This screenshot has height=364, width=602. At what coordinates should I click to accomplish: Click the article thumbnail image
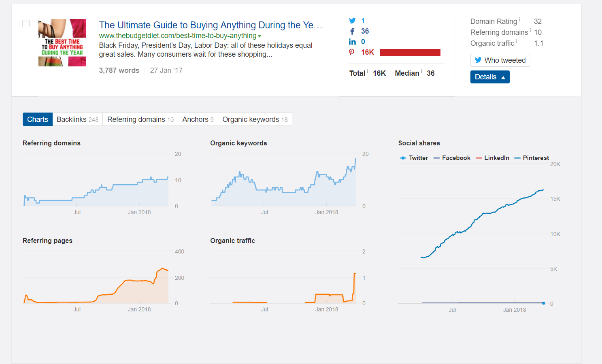coord(62,43)
